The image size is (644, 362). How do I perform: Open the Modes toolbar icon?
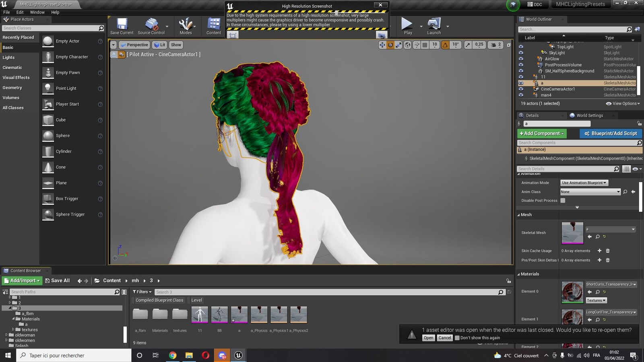[186, 26]
